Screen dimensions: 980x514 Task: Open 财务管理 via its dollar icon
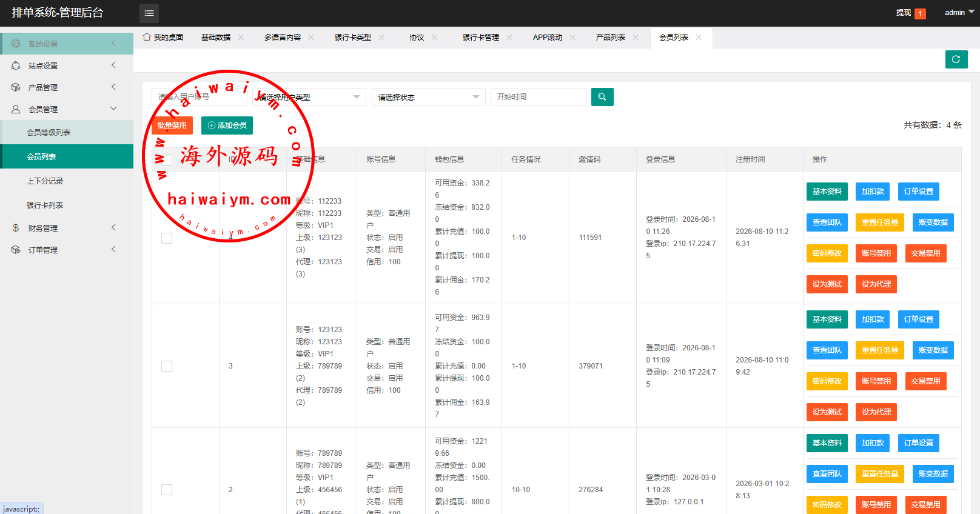click(16, 228)
